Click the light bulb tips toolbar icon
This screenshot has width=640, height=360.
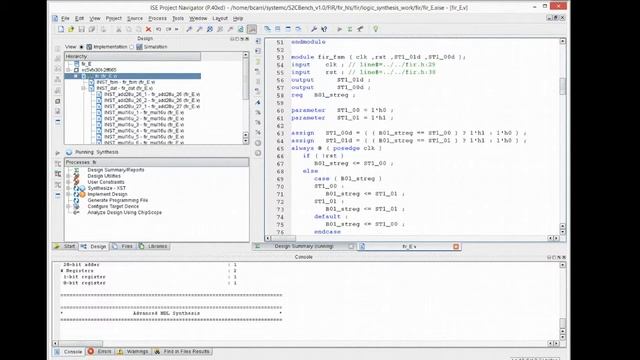(376, 29)
